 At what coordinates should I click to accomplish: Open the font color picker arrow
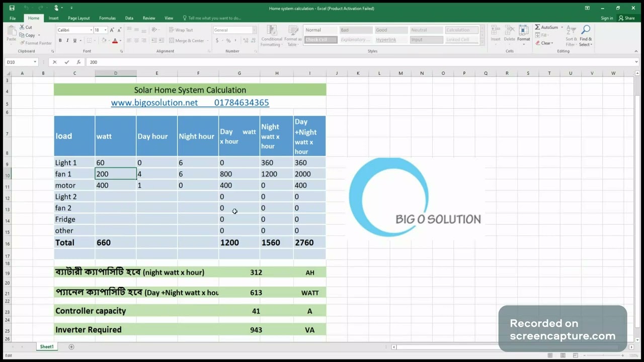pyautogui.click(x=121, y=41)
